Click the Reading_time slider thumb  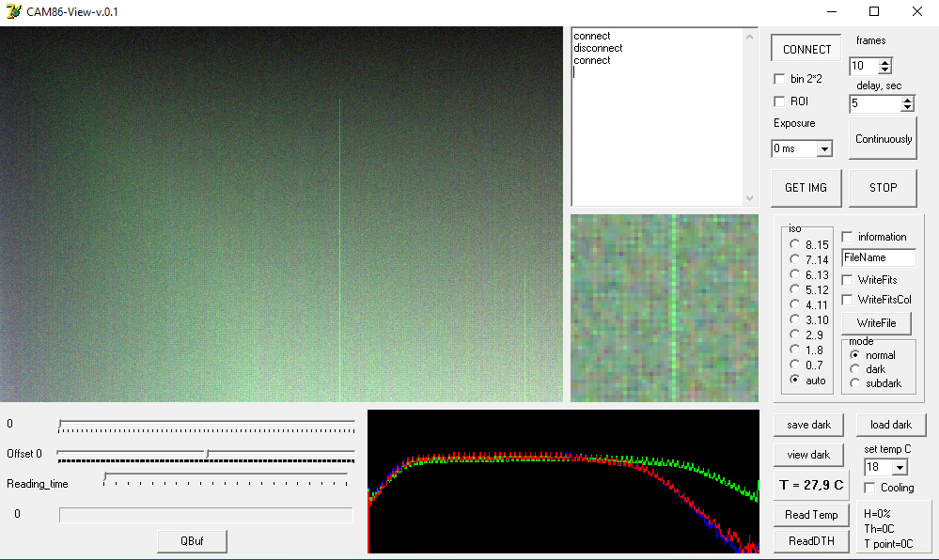(105, 477)
